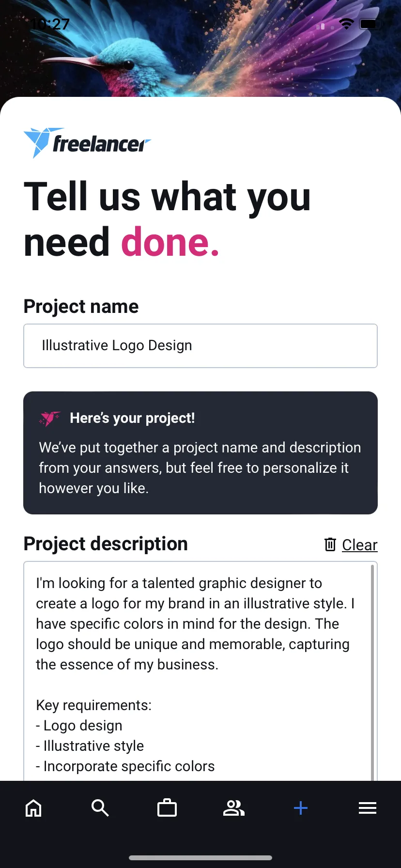The height and width of the screenshot is (868, 401).
Task: Click the 'Tell us what you need done' heading
Action: [x=167, y=219]
